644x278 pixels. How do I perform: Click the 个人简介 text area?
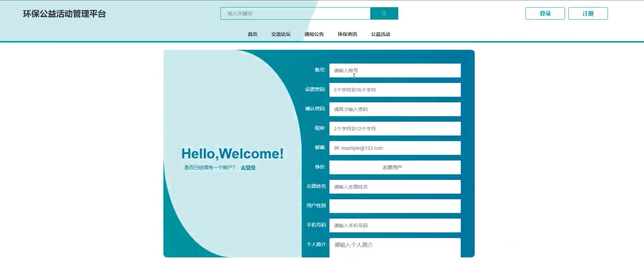[x=395, y=248]
